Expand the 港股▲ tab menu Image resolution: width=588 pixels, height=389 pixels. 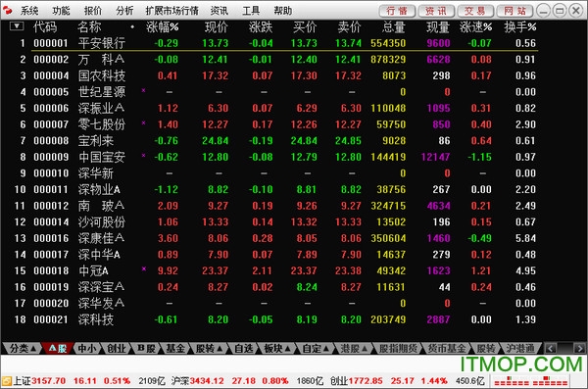[353, 349]
